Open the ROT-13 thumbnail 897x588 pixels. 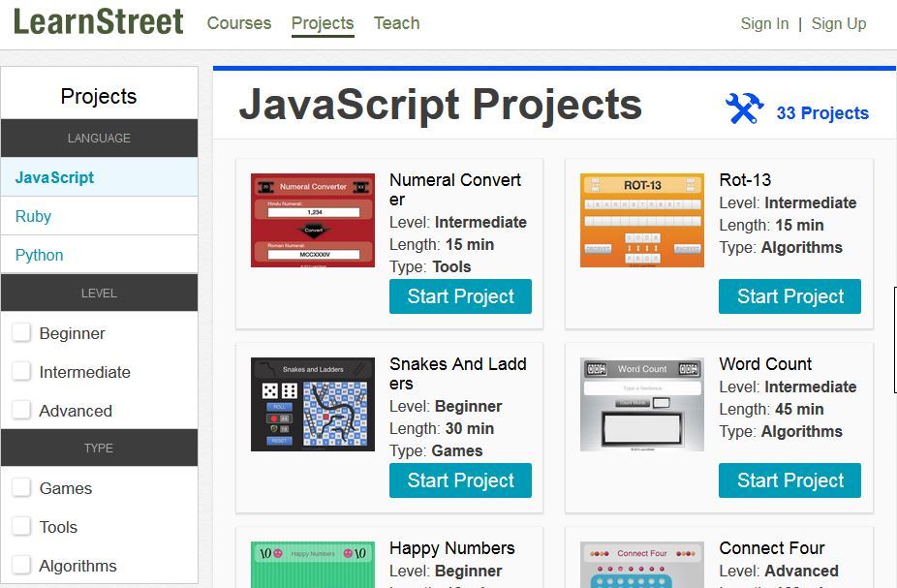click(x=642, y=220)
